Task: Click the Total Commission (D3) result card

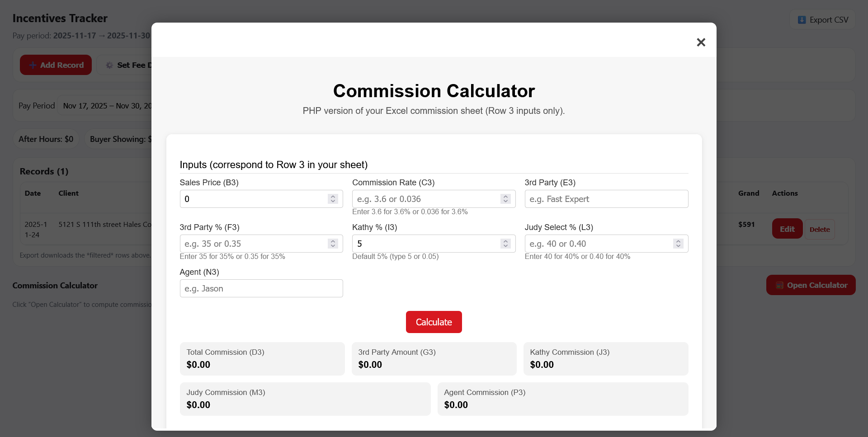Action: 262,359
